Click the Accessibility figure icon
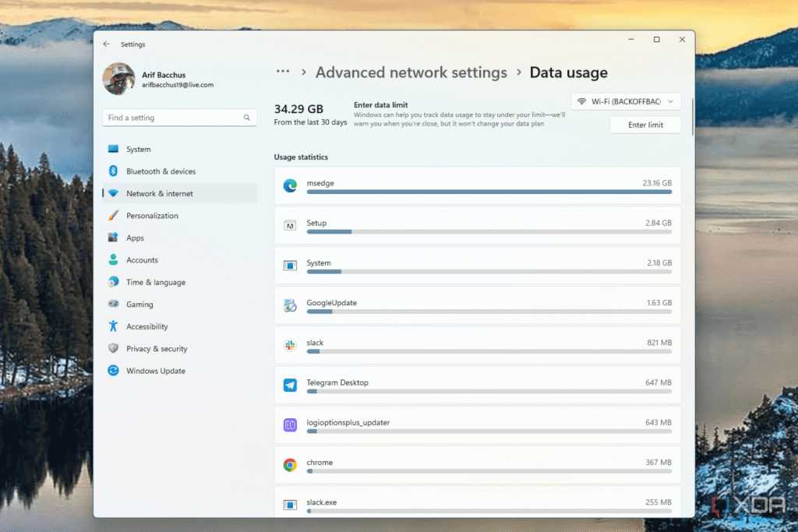Image resolution: width=798 pixels, height=532 pixels. (113, 326)
